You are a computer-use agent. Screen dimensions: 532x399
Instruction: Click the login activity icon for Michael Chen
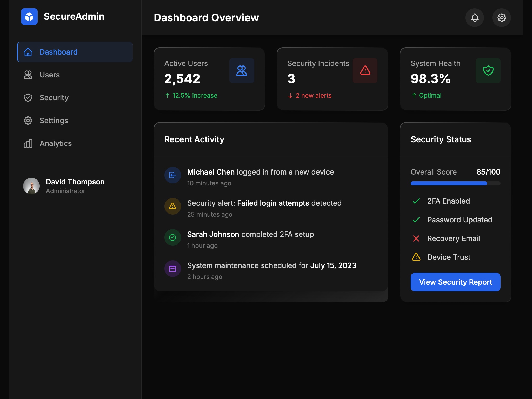tap(172, 175)
